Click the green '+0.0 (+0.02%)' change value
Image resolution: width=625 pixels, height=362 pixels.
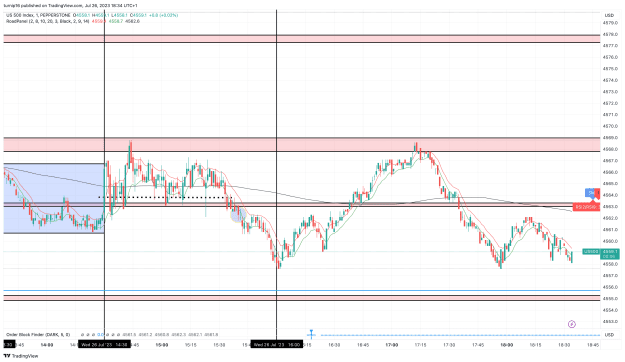point(163,15)
